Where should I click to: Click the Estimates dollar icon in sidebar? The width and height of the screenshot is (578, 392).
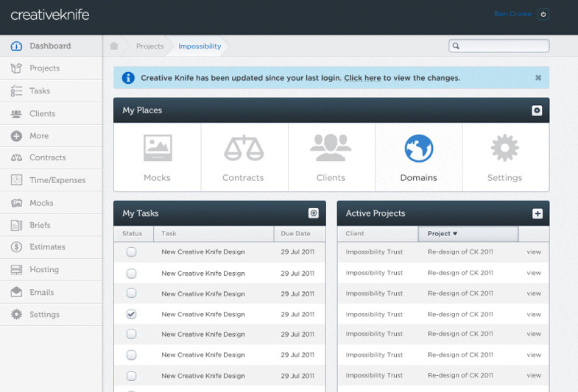(16, 246)
